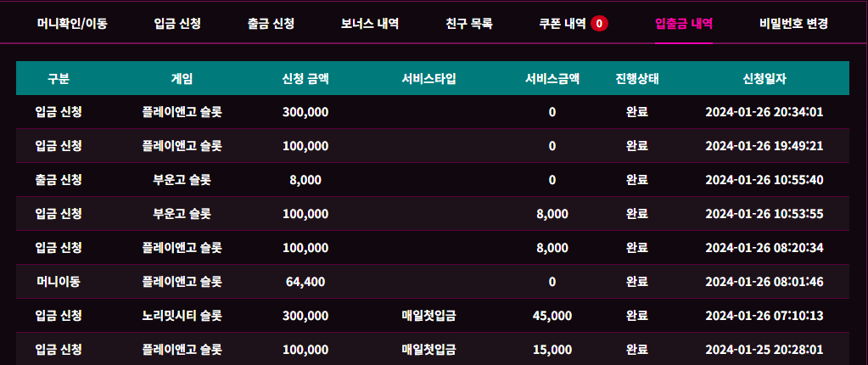Open the 쿠폰 내역 tab
The height and width of the screenshot is (365, 868).
563,24
